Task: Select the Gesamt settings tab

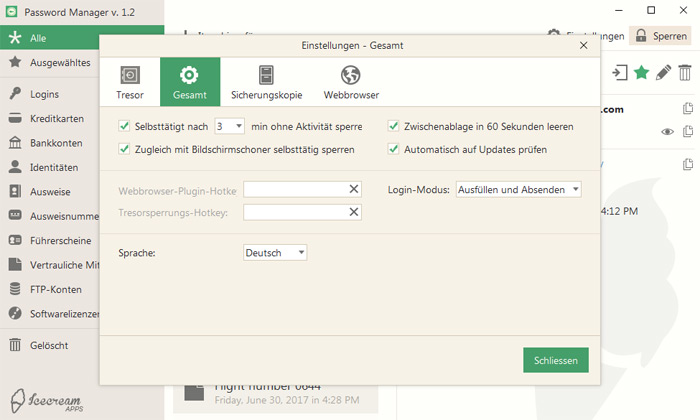Action: pyautogui.click(x=190, y=82)
